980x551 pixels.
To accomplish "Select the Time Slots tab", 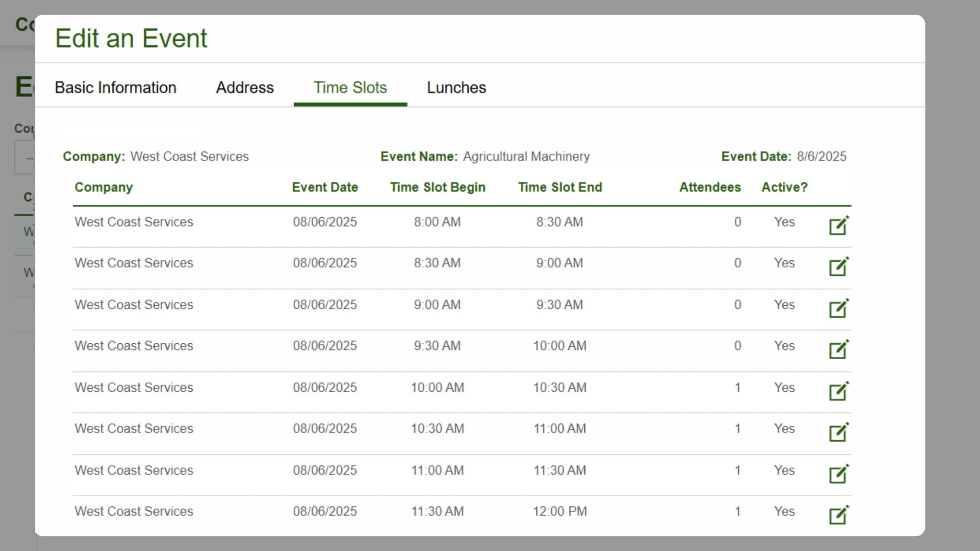I will [350, 87].
